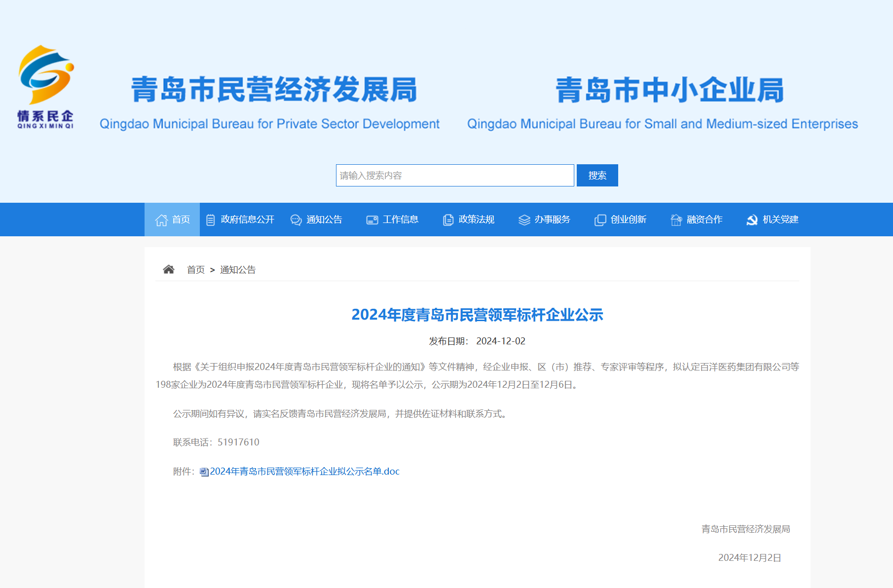The image size is (893, 588).
Task: Click the breadcrumb house icon
Action: pyautogui.click(x=169, y=269)
